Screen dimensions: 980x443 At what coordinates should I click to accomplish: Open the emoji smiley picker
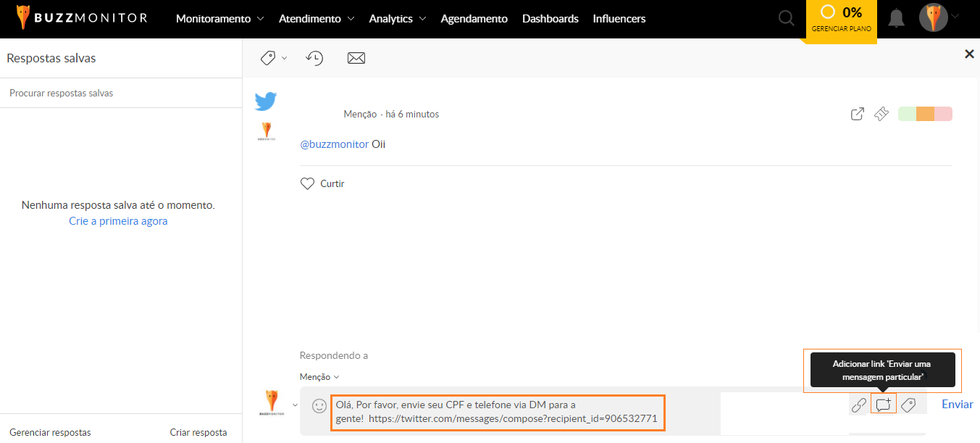click(x=319, y=406)
